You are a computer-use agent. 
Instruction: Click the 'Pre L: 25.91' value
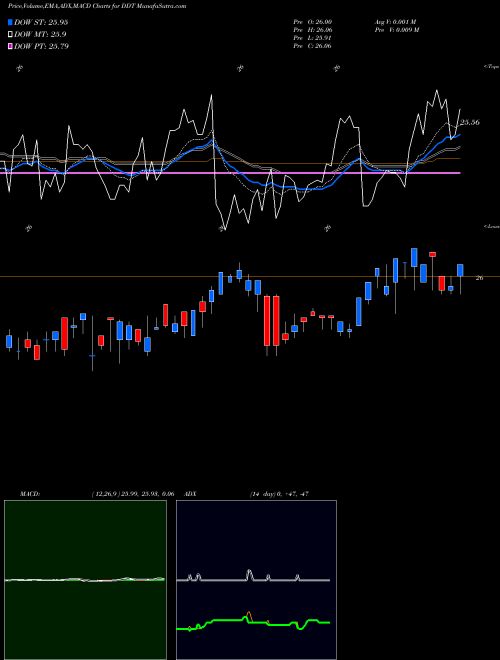pos(312,38)
